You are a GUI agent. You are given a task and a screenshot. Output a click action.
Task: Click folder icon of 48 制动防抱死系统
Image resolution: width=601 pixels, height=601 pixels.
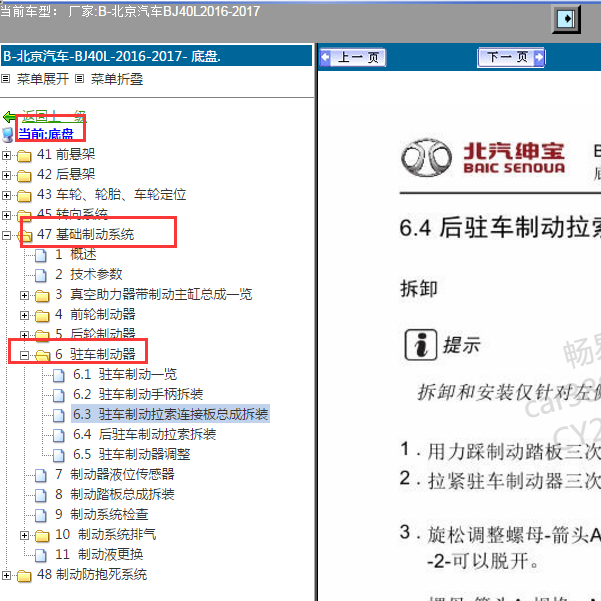[x=24, y=575]
